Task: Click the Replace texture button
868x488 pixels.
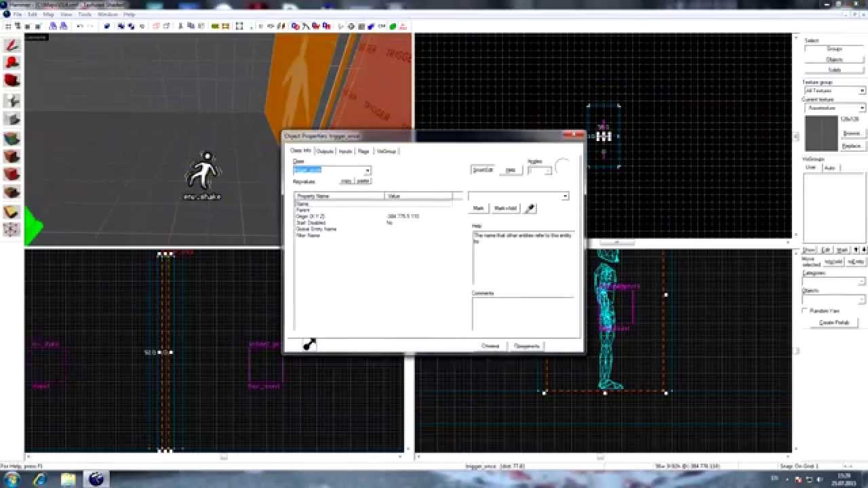Action: coord(852,146)
